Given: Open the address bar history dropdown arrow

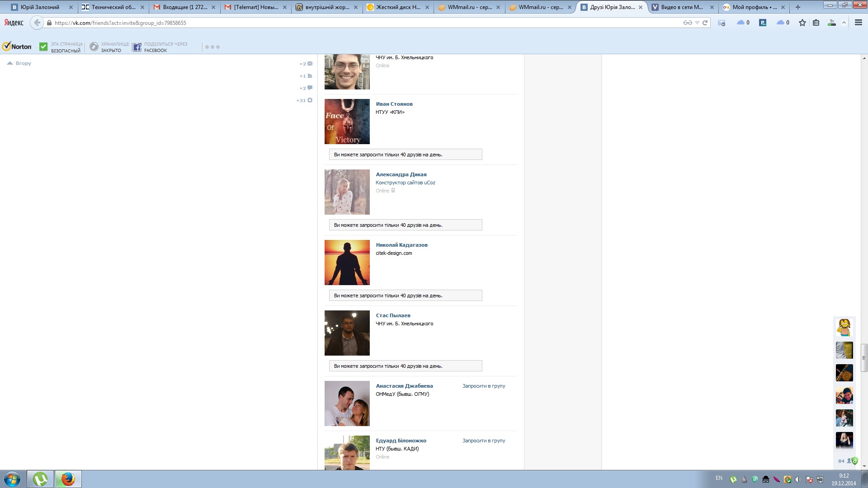Looking at the screenshot, I should point(697,23).
